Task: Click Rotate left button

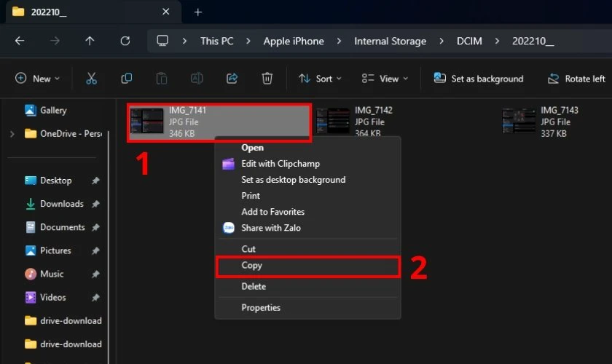Action: [x=576, y=79]
